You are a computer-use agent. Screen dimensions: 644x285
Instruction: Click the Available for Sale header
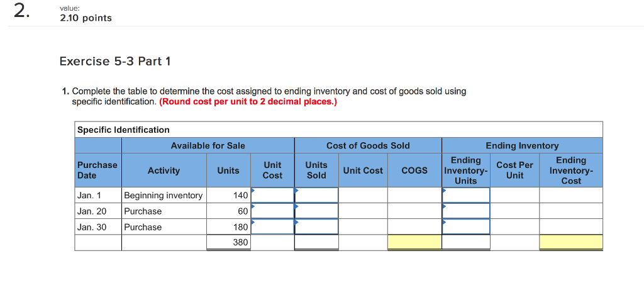pos(208,145)
